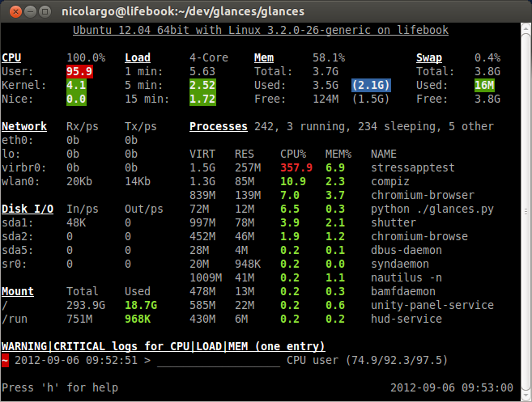Image resolution: width=532 pixels, height=402 pixels.
Task: Click the Network section heading
Action: click(24, 126)
